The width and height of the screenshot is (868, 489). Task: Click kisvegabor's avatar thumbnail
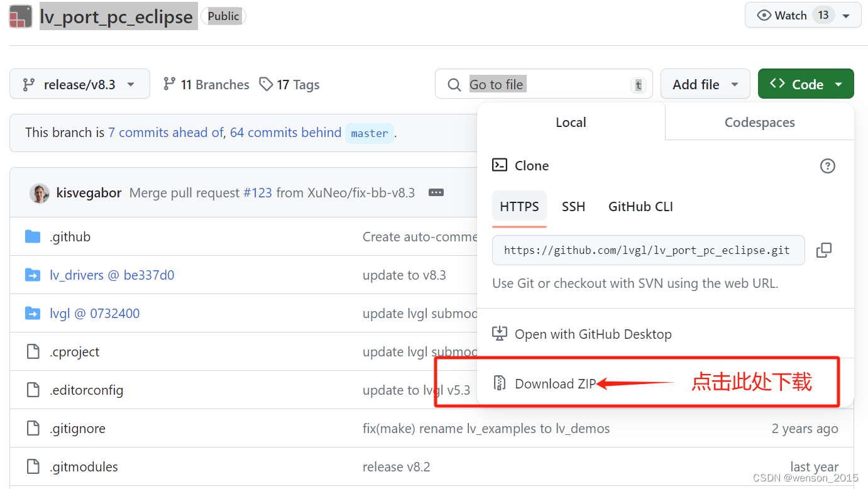point(39,193)
